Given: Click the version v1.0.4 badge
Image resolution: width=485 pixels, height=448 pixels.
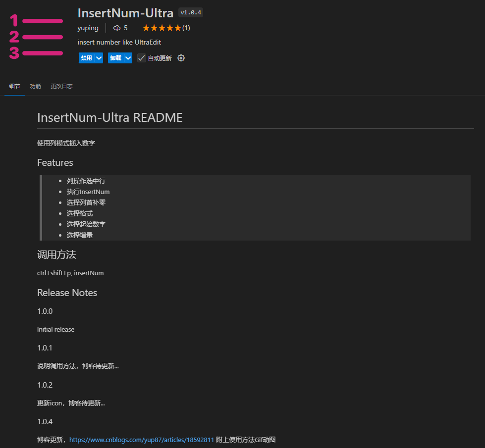Looking at the screenshot, I should (191, 13).
